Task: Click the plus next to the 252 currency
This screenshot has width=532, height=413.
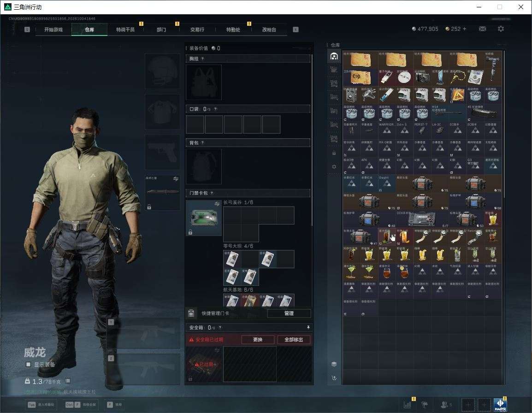Action: [464, 29]
